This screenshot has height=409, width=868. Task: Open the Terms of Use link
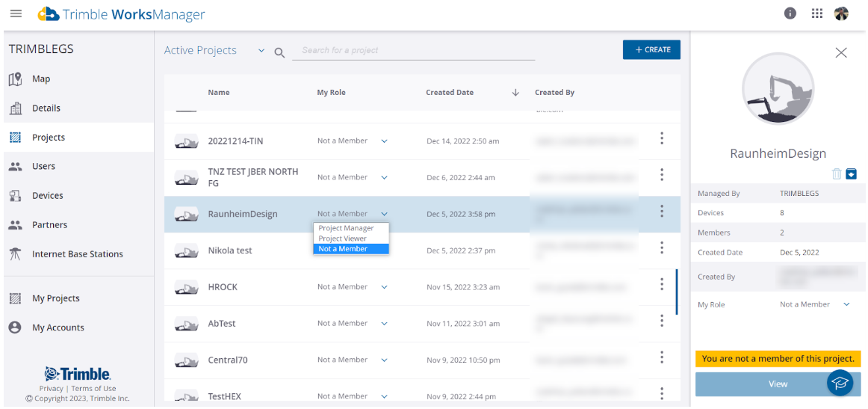(x=93, y=388)
